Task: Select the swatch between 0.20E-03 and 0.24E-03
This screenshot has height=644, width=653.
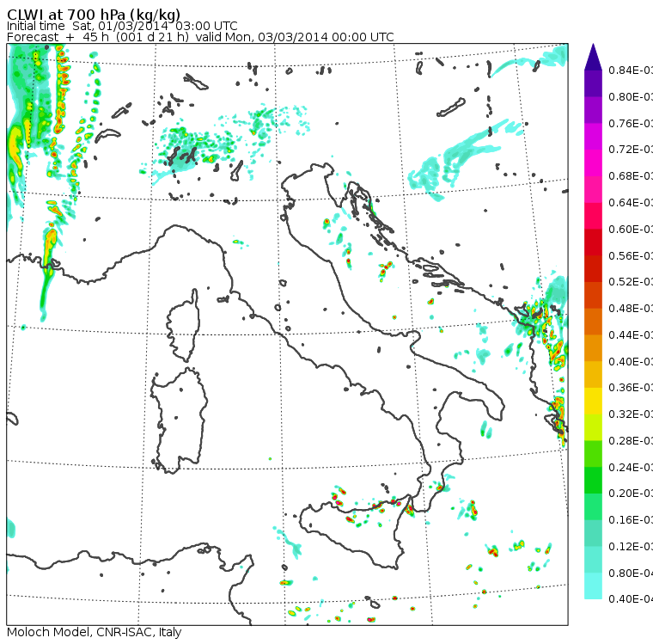Action: point(594,480)
